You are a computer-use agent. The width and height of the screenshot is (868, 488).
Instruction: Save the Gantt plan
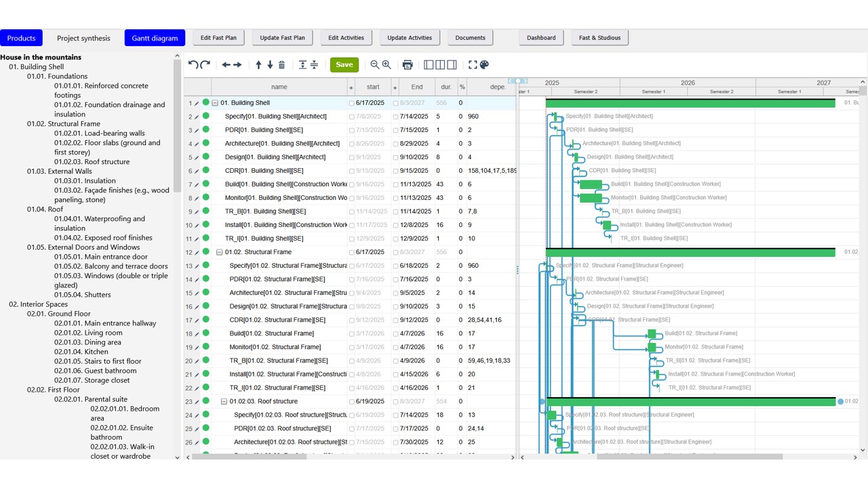[x=344, y=65]
